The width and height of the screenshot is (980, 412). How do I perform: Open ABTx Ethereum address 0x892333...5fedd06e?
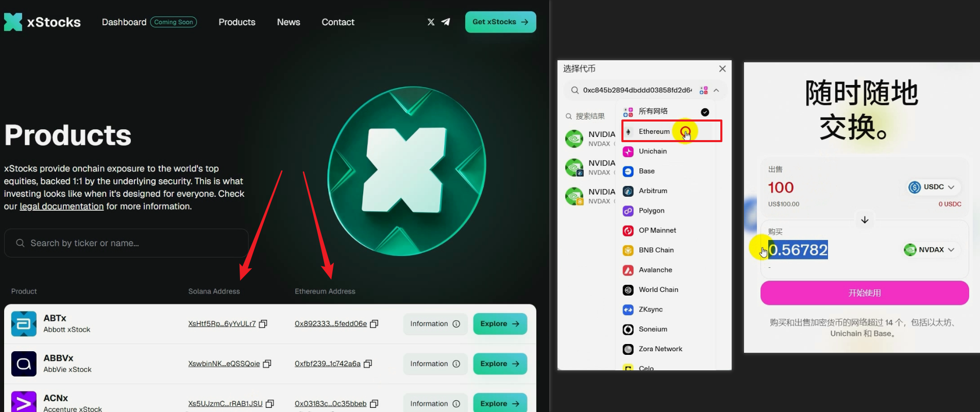tap(331, 324)
